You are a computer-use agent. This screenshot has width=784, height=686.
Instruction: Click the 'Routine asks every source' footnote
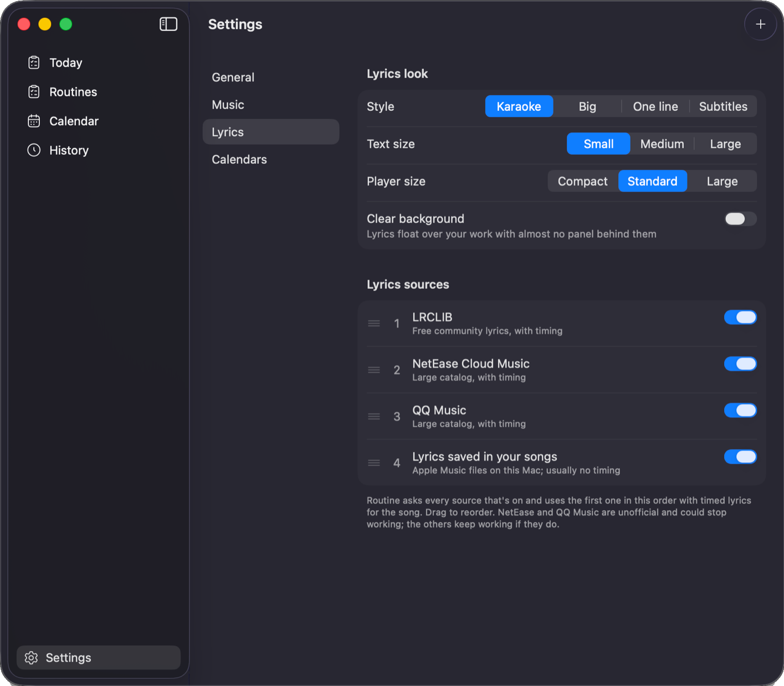pos(559,513)
